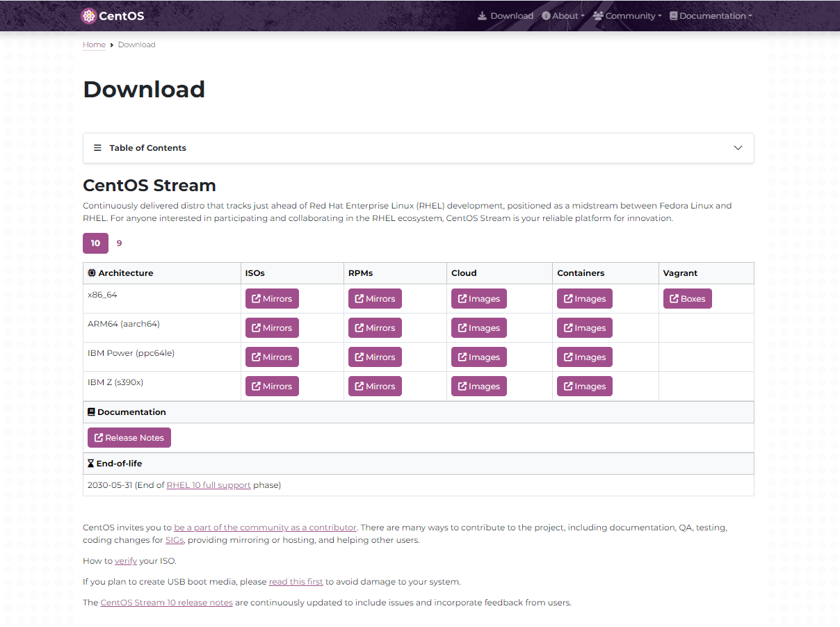Viewport: 840px width, 627px height.
Task: Expand the Table of Contents chevron
Action: (738, 148)
